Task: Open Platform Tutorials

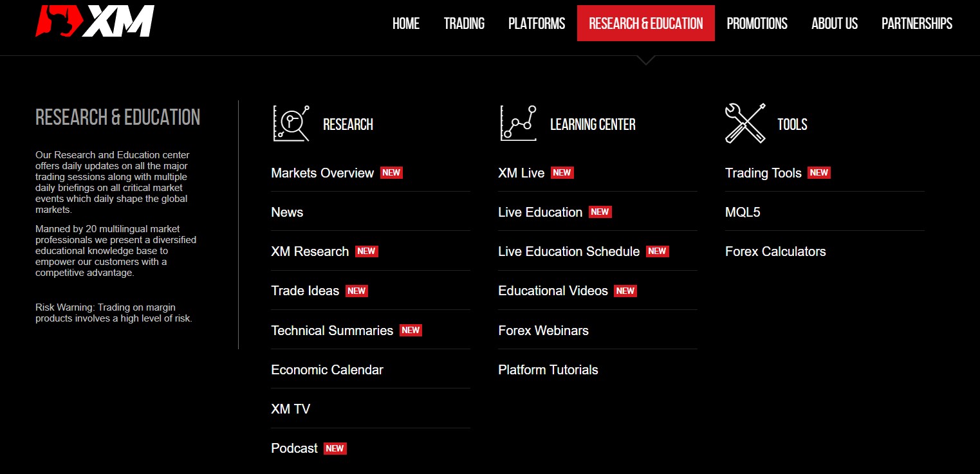Action: pyautogui.click(x=548, y=370)
